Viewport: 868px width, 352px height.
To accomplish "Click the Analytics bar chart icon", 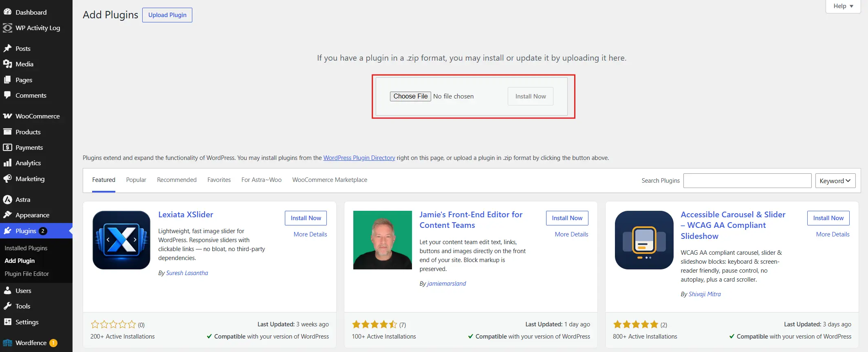I will pyautogui.click(x=7, y=163).
